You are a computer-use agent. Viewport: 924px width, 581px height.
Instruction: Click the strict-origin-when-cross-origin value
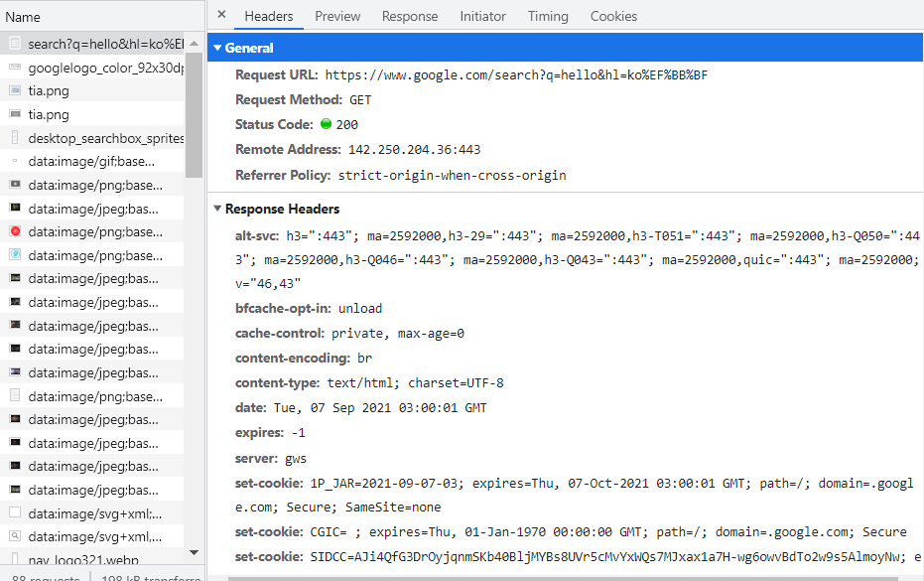pos(452,175)
